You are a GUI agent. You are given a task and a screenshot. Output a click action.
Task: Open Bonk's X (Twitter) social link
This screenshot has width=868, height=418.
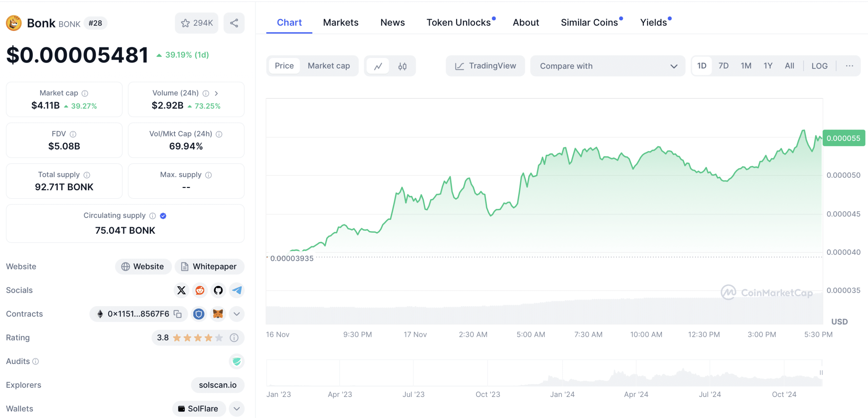point(181,290)
